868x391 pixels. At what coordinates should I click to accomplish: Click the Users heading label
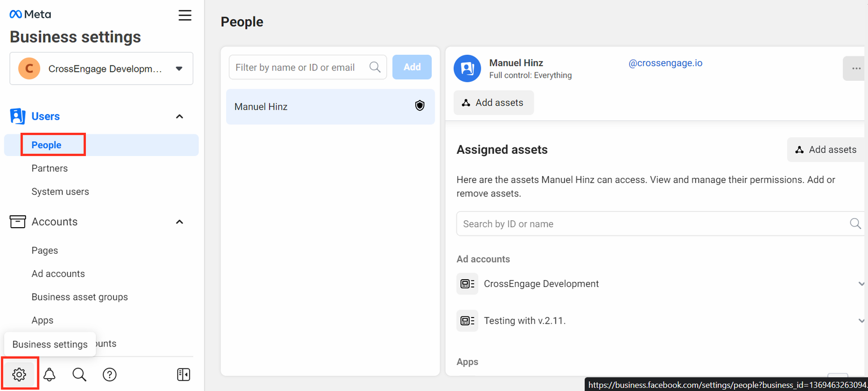[46, 116]
